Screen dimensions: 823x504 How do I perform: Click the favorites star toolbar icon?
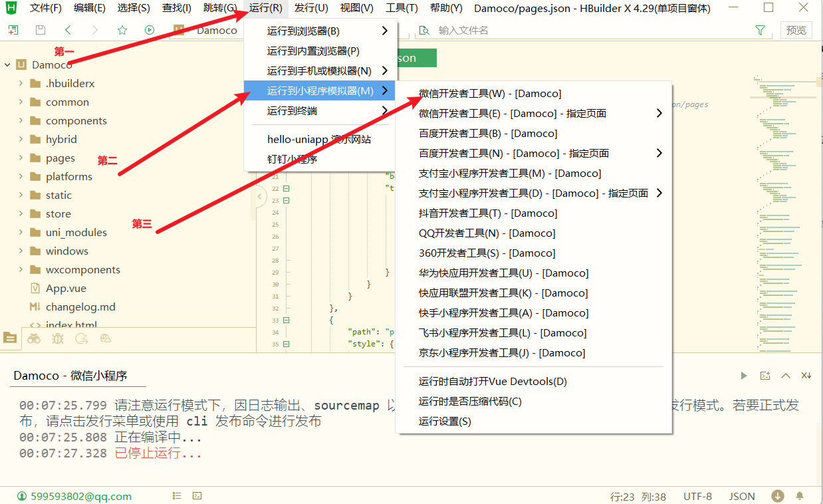coord(122,30)
